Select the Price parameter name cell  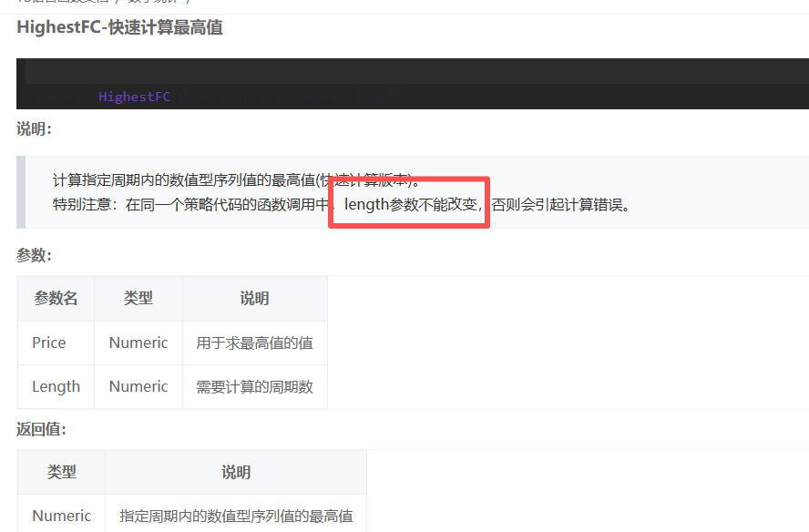(49, 343)
